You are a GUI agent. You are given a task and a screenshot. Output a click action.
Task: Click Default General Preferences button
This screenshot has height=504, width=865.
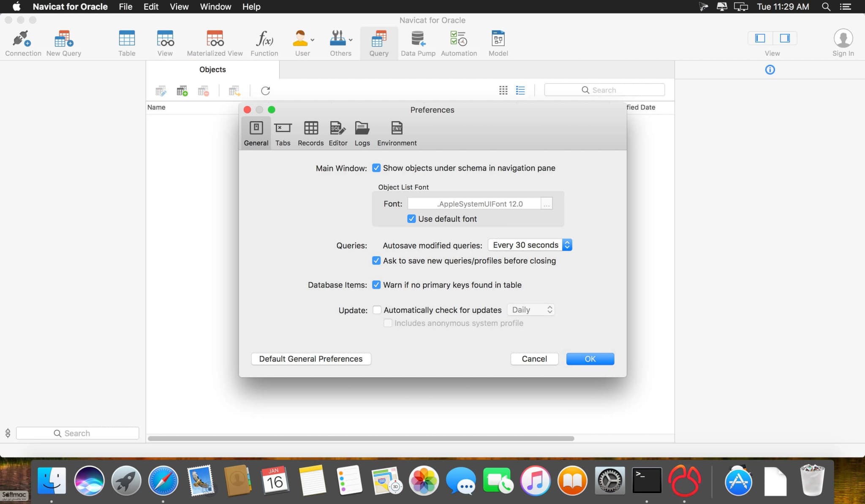pos(311,359)
